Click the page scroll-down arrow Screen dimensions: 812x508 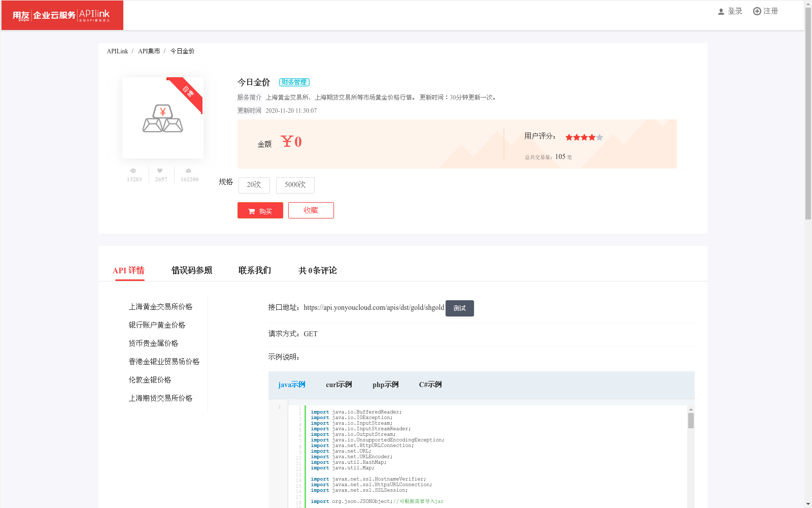(808, 504)
